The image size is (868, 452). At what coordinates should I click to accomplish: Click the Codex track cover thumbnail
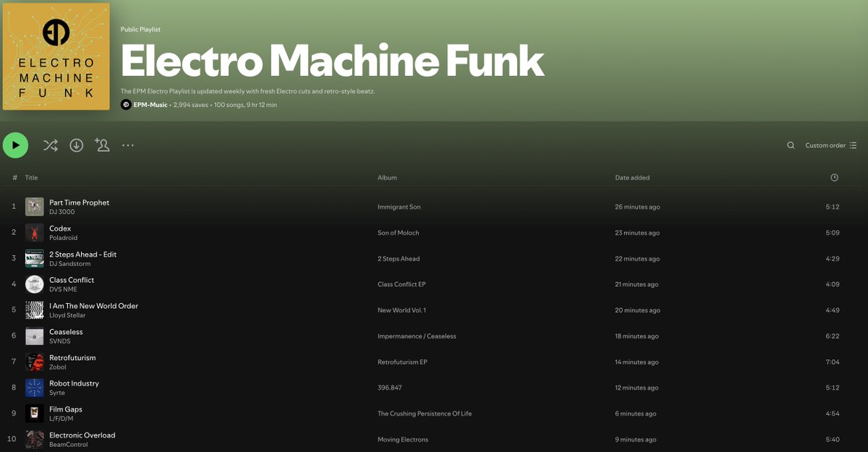pyautogui.click(x=35, y=233)
